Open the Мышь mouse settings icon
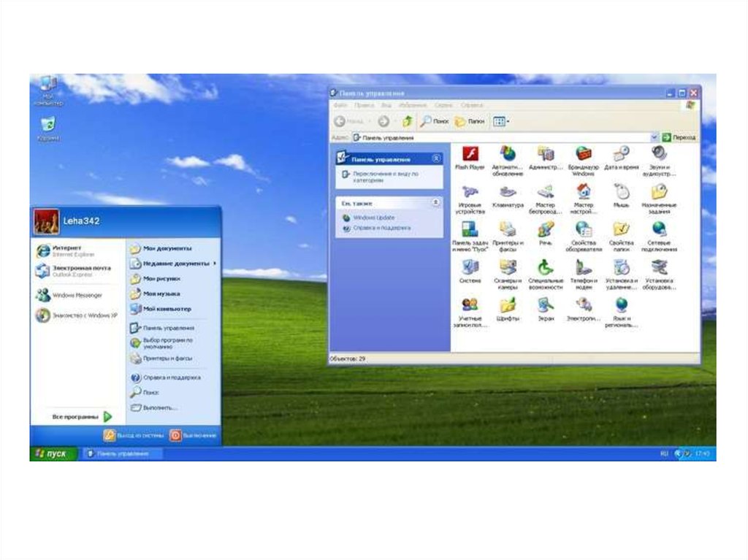The image size is (748, 560). [621, 193]
